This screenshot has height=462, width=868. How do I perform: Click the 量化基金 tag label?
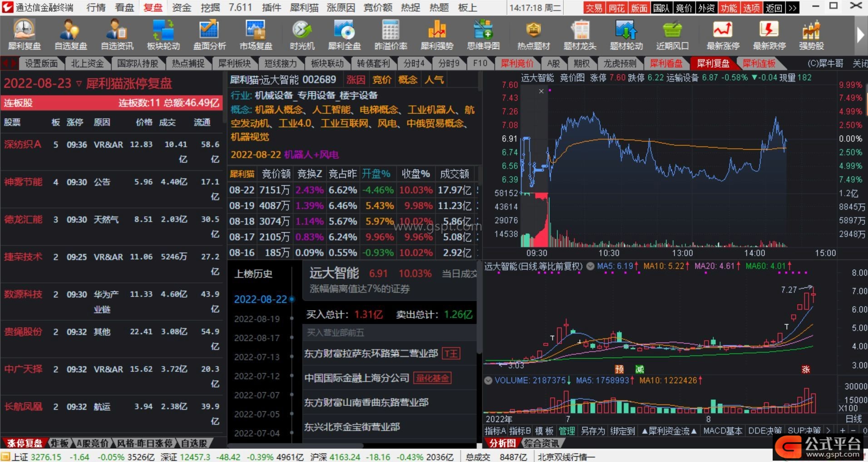click(433, 378)
